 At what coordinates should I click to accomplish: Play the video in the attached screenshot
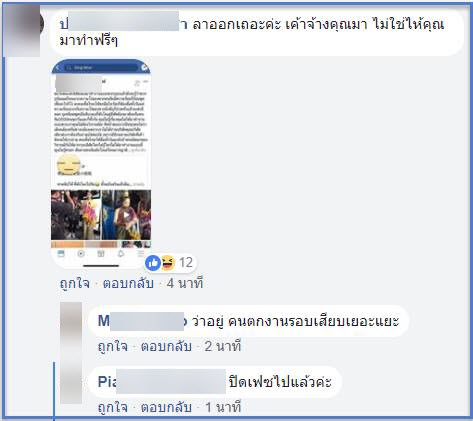pyautogui.click(x=126, y=215)
